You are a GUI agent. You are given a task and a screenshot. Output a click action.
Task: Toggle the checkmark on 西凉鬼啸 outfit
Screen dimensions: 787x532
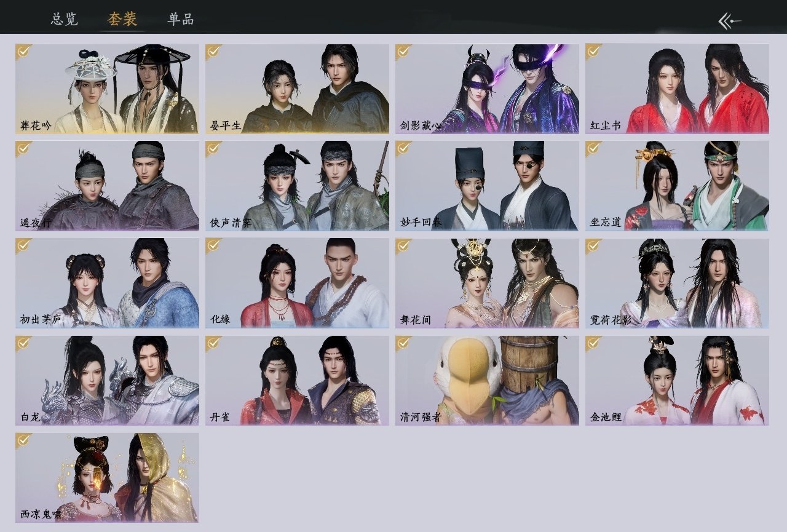tap(24, 440)
